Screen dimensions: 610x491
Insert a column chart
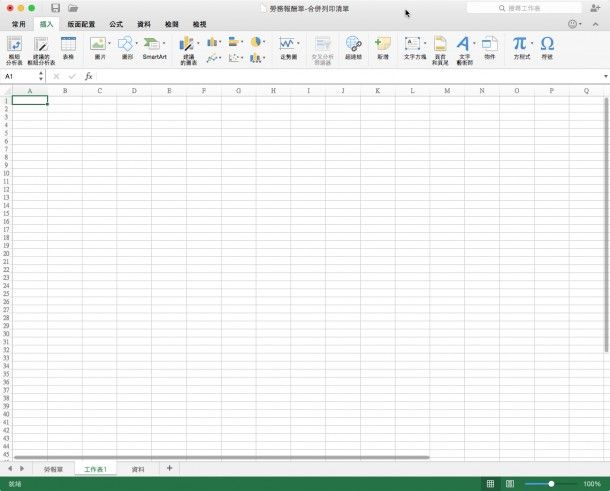pos(212,42)
